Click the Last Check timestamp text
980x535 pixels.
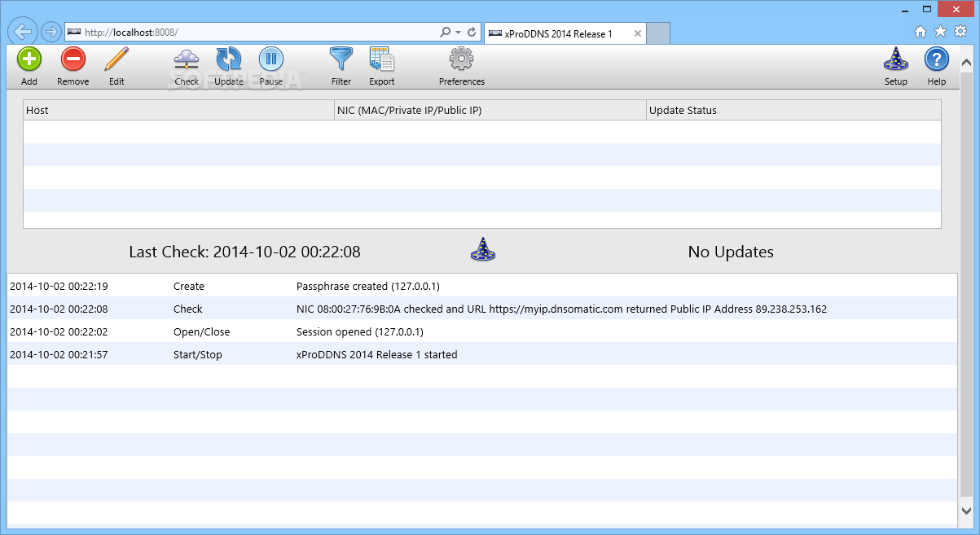point(244,252)
